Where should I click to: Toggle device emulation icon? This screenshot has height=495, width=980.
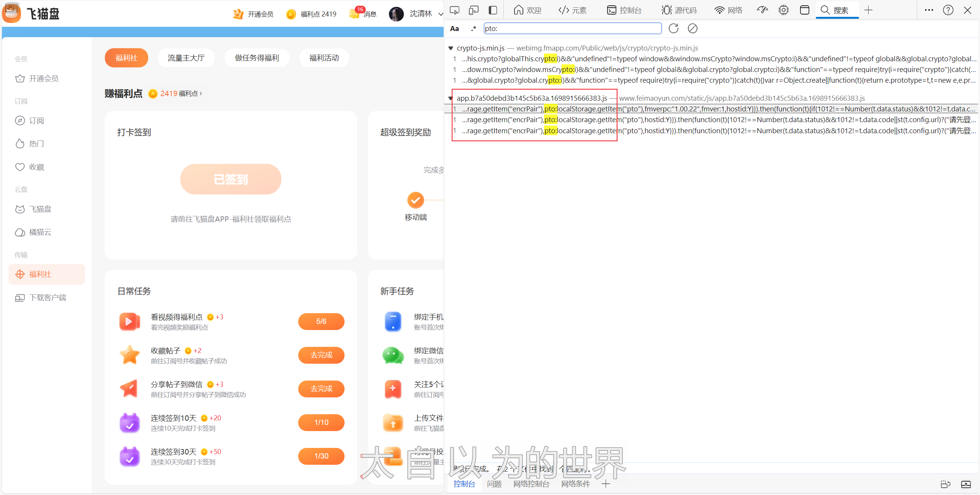click(x=474, y=10)
